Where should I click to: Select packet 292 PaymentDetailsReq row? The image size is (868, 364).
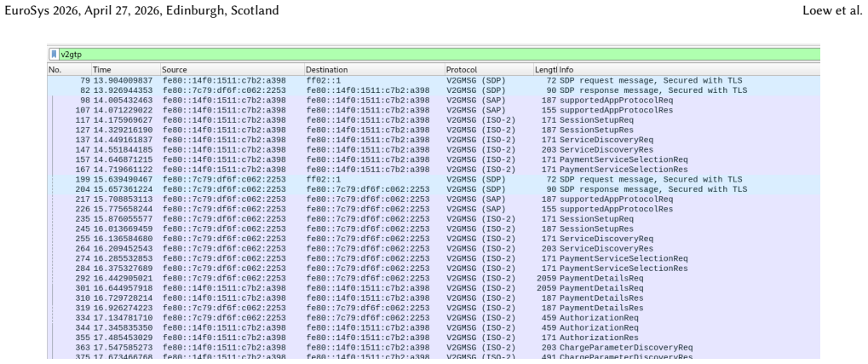434,278
